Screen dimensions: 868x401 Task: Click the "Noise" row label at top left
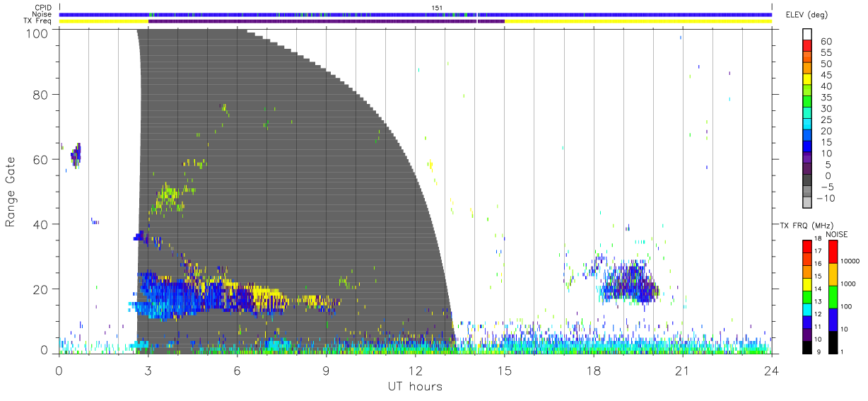(x=43, y=14)
